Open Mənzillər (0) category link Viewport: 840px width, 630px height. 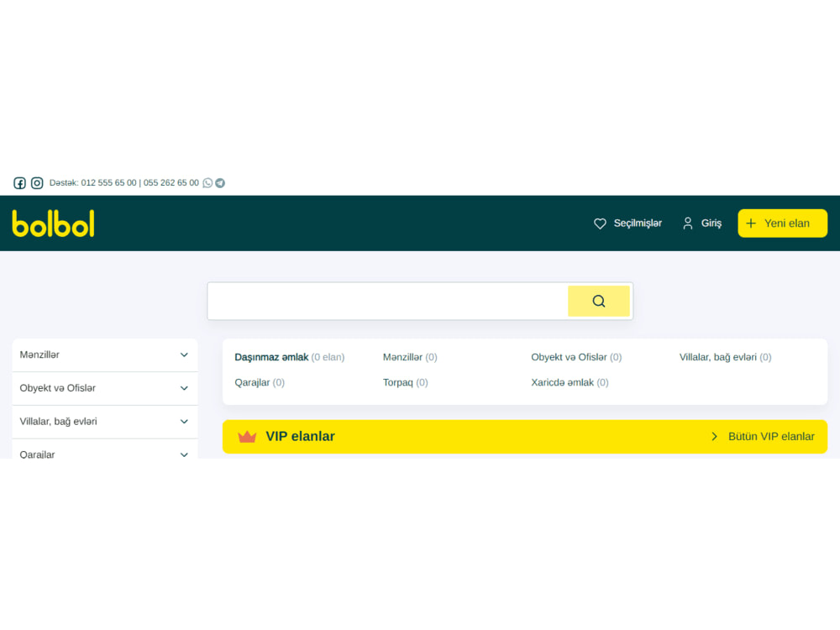410,357
